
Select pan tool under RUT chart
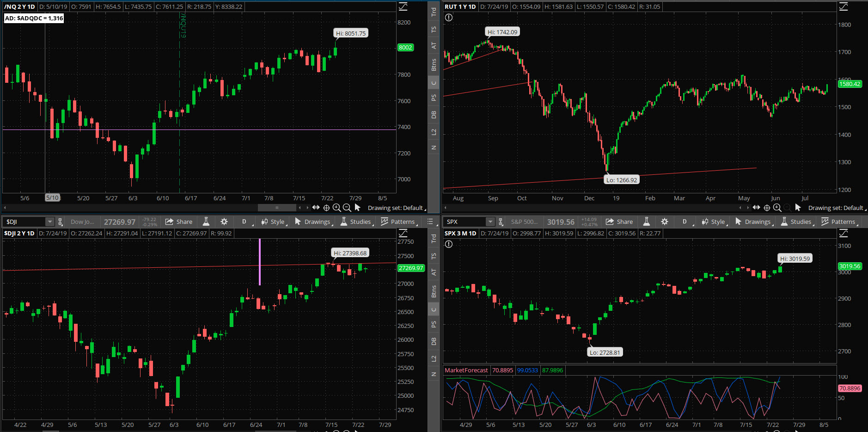757,208
